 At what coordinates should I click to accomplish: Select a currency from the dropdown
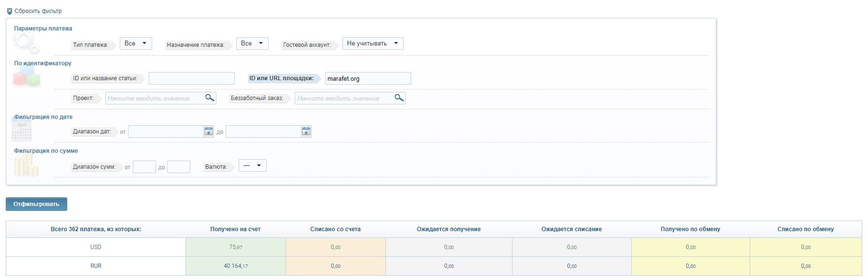[x=252, y=166]
